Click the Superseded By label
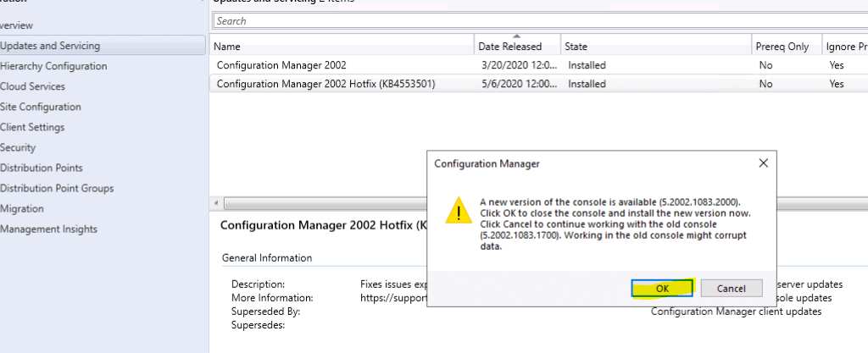This screenshot has height=353, width=868. [265, 312]
